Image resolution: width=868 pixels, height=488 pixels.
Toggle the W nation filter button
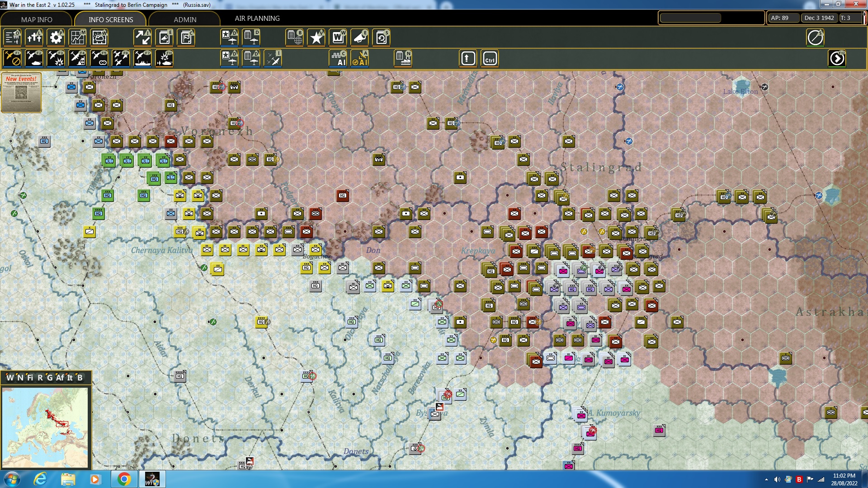point(10,377)
